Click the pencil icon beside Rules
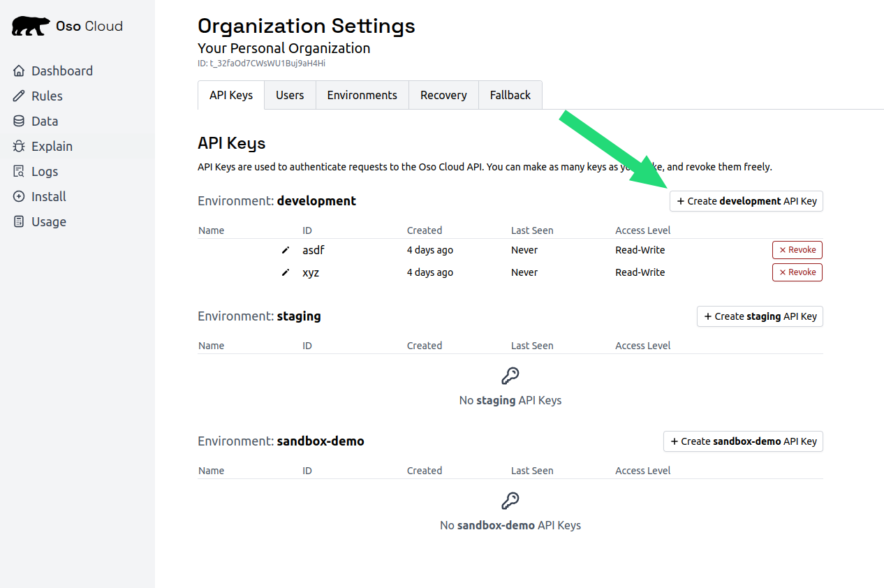Screen dimensions: 884x588 pos(19,96)
